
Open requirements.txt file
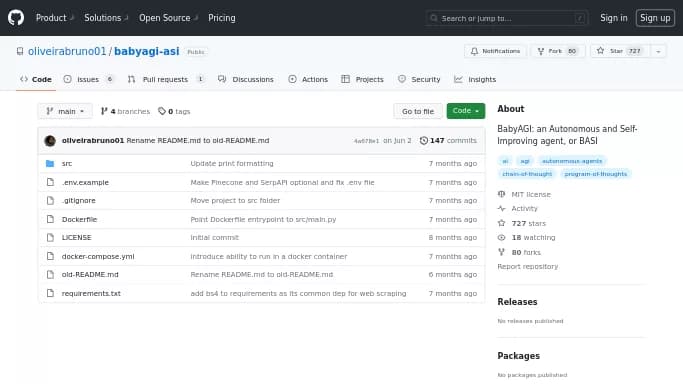point(91,293)
